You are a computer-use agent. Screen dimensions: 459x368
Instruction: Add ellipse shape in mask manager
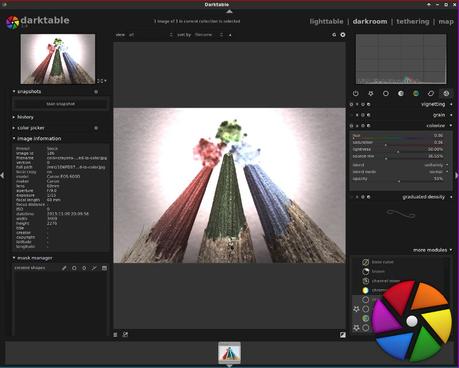[84, 268]
